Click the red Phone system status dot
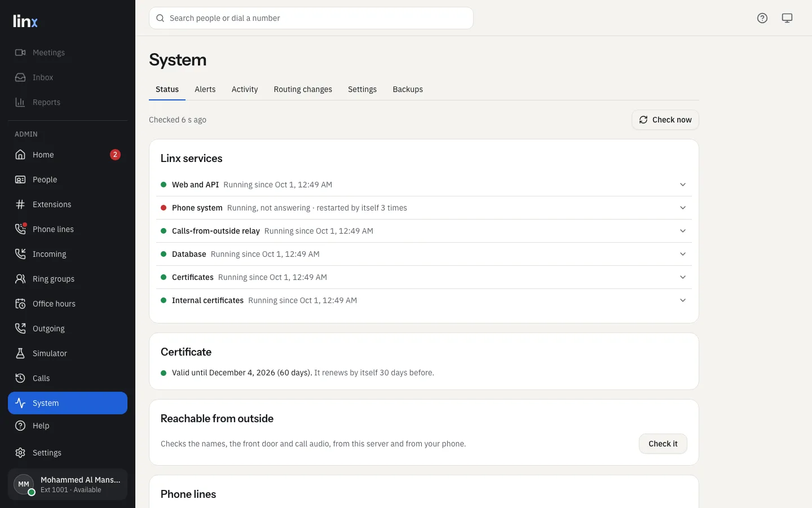The height and width of the screenshot is (508, 812). coord(164,208)
